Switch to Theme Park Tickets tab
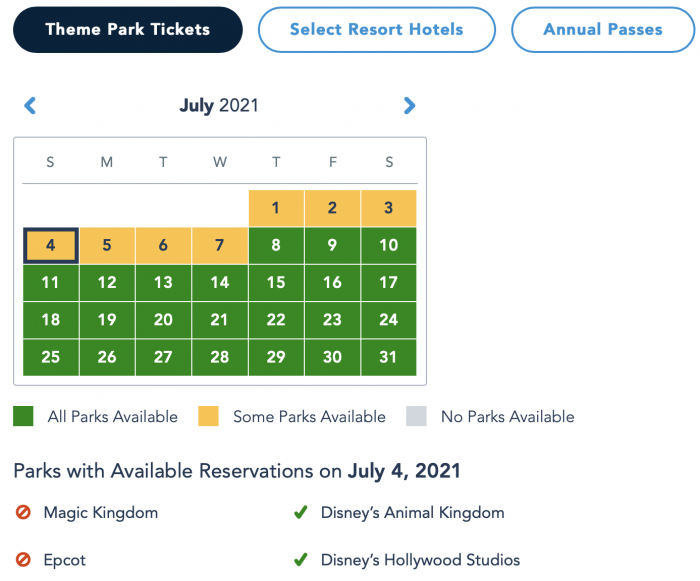Image resolution: width=700 pixels, height=581 pixels. coord(128,29)
